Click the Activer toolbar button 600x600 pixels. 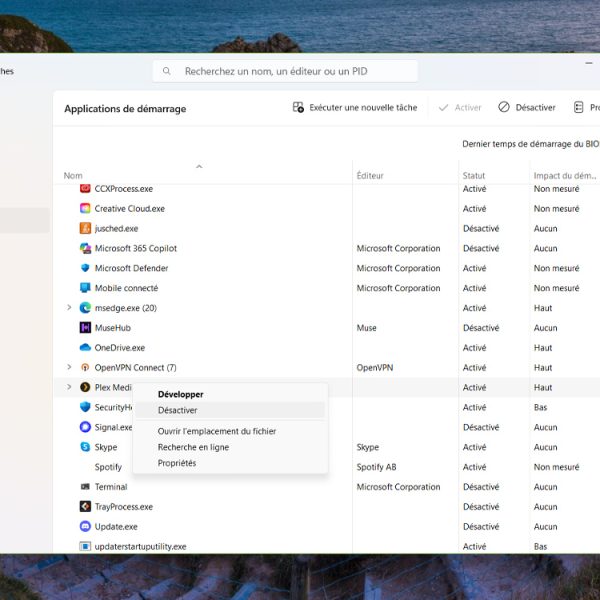(460, 108)
